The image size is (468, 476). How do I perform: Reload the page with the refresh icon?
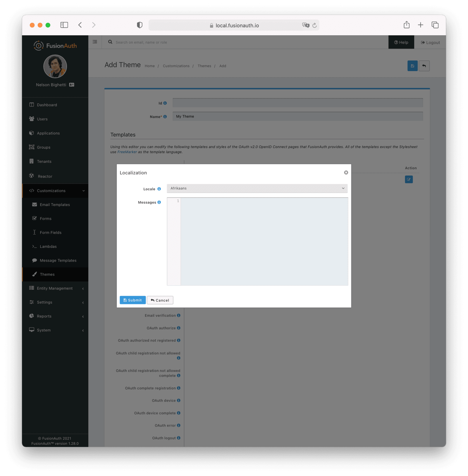tap(315, 25)
